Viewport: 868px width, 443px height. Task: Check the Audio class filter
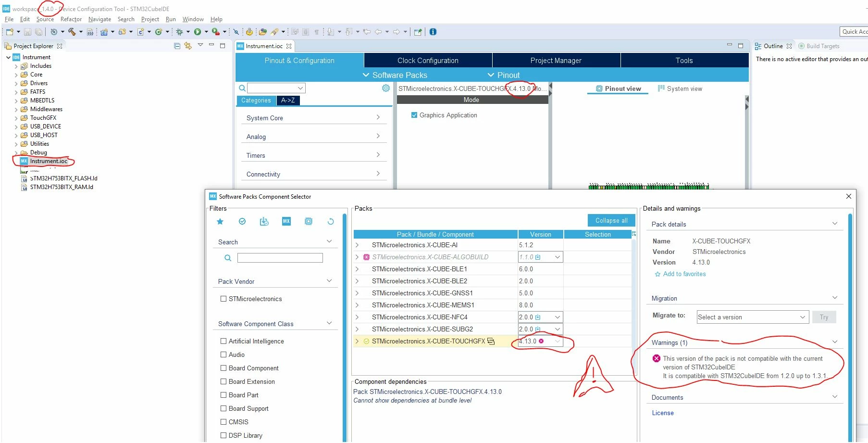click(x=223, y=354)
